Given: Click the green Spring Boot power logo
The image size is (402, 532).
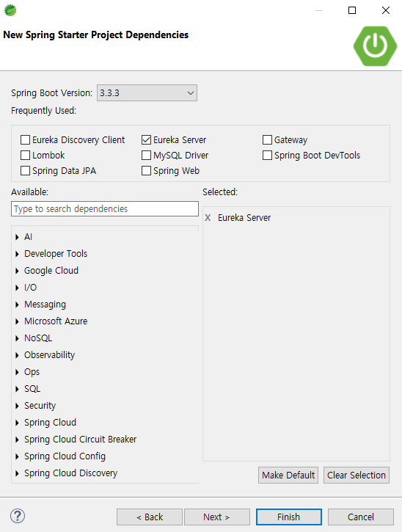Looking at the screenshot, I should click(375, 45).
